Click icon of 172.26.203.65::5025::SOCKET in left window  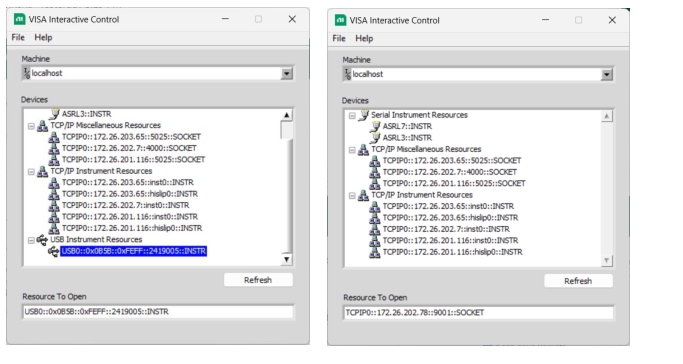click(x=54, y=137)
